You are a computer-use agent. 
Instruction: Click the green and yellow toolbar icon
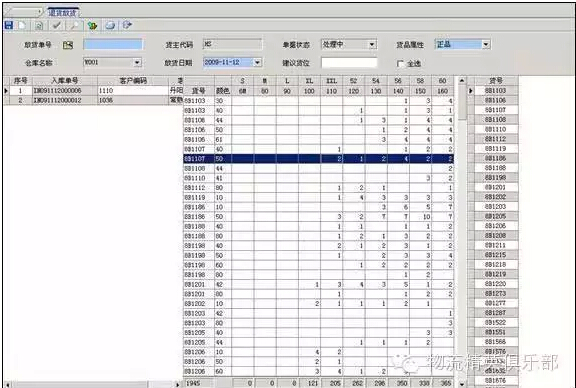click(x=92, y=25)
